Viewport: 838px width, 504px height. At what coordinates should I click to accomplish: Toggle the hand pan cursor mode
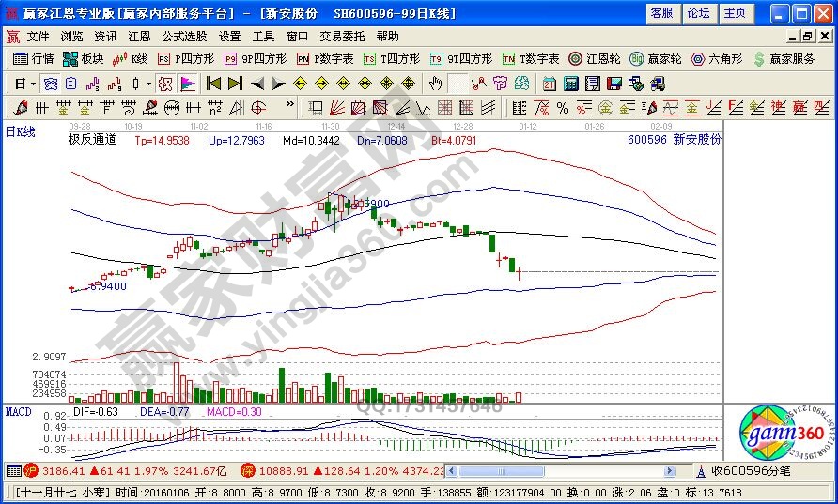(436, 83)
